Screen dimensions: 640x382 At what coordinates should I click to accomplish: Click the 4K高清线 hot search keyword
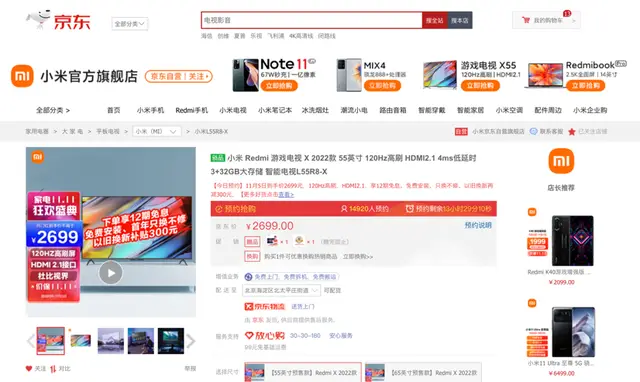pos(301,36)
